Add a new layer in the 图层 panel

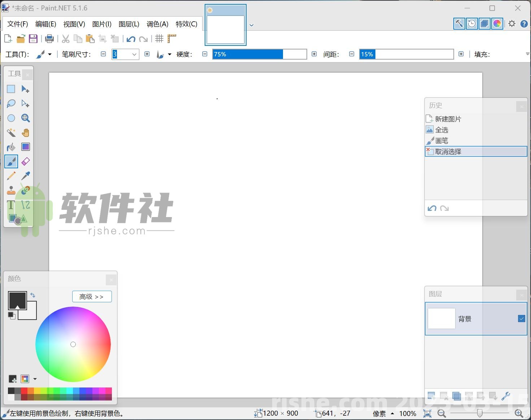click(x=431, y=396)
